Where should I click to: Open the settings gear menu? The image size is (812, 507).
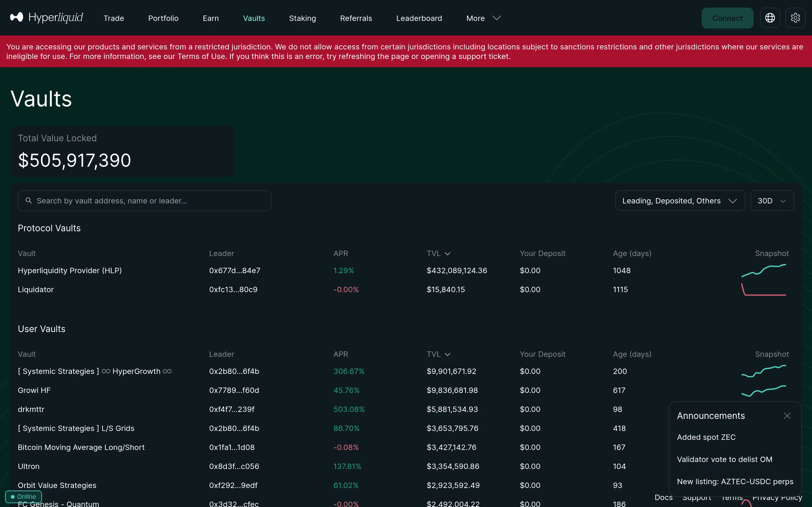(x=796, y=18)
